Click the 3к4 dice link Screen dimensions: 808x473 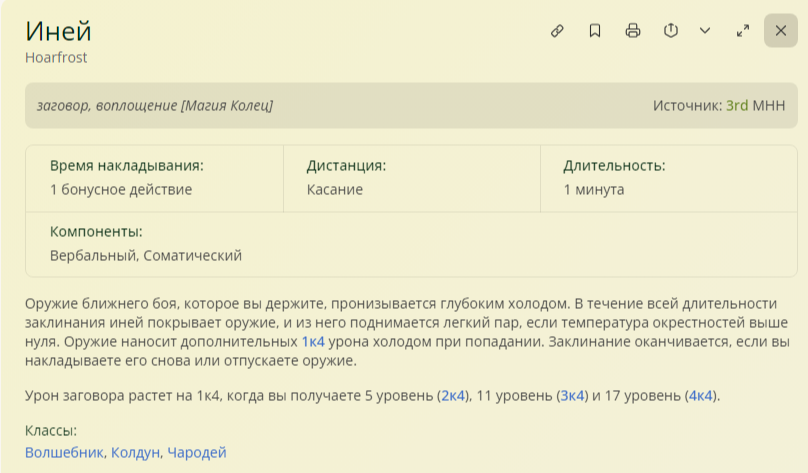[x=573, y=395]
